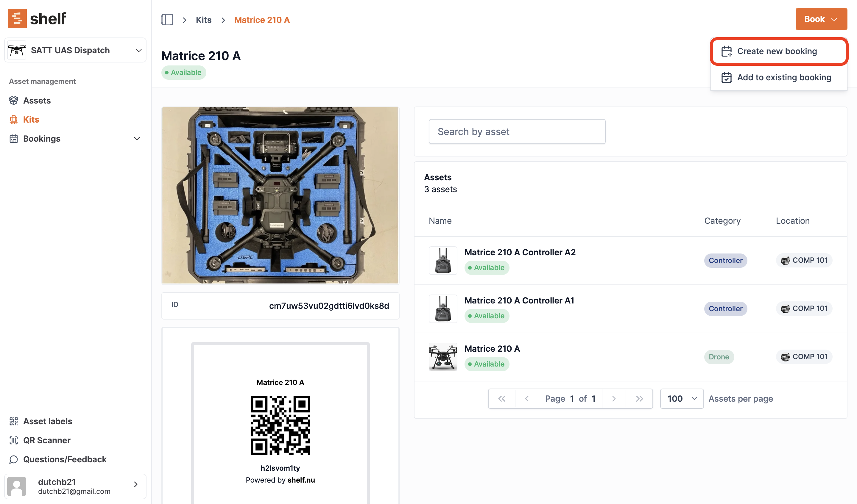Viewport: 857px width, 504px height.
Task: Open the 100 assets-per-page dropdown
Action: (682, 398)
